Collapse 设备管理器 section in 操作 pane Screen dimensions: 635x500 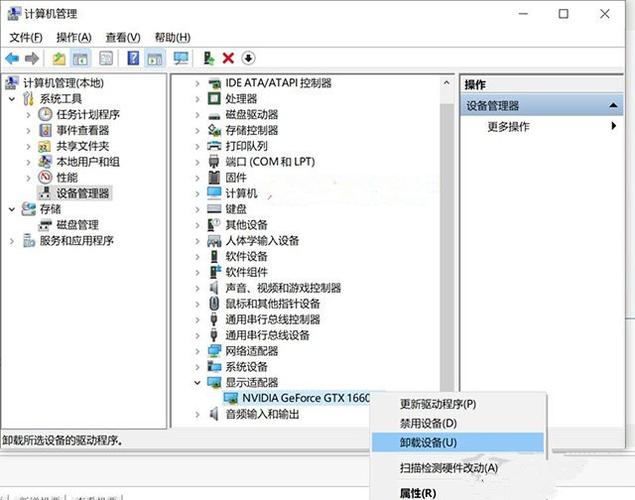pyautogui.click(x=613, y=106)
